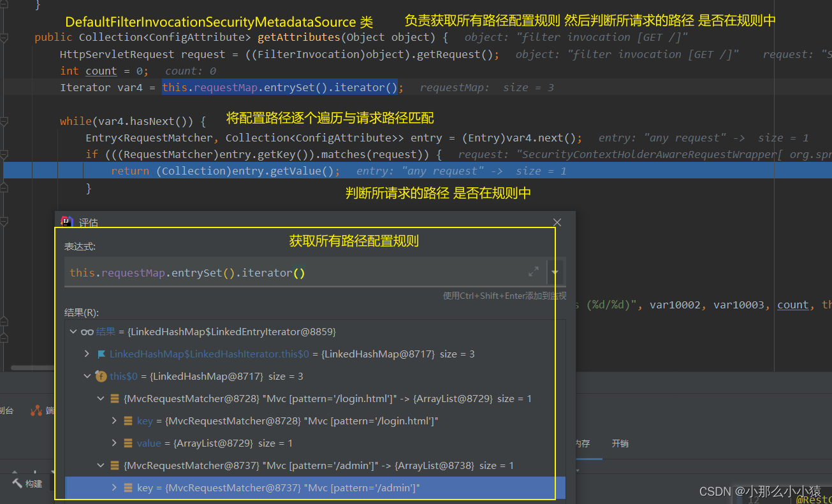Click the orange field icon of this$0
This screenshot has width=832, height=504.
pyautogui.click(x=101, y=376)
